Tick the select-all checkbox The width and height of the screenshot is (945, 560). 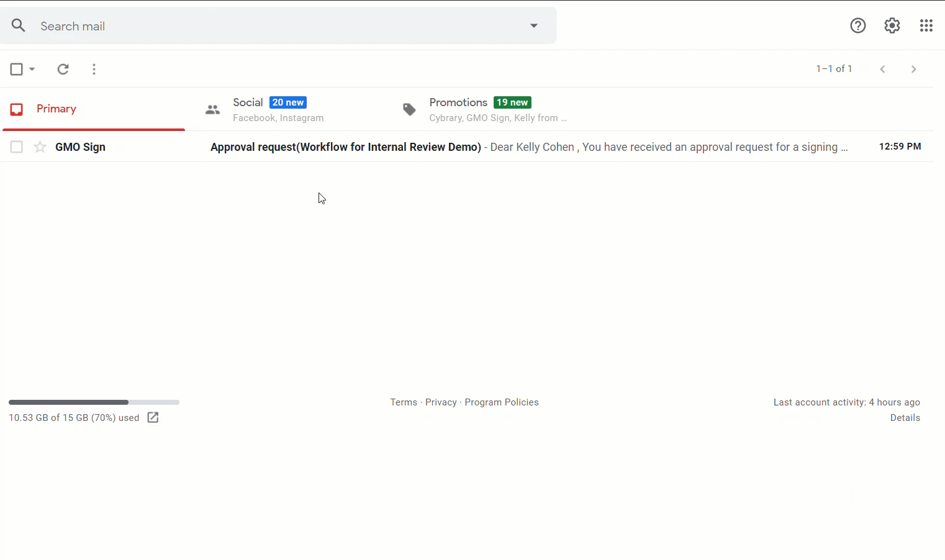click(17, 69)
